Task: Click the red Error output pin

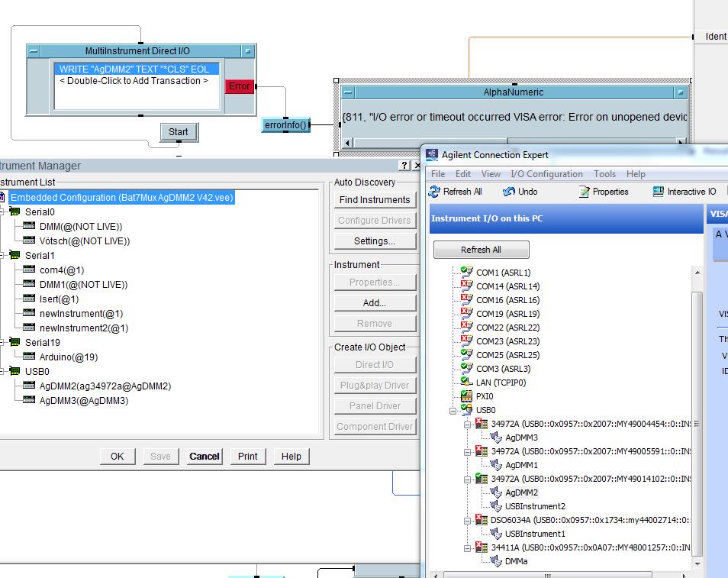Action: pos(240,86)
